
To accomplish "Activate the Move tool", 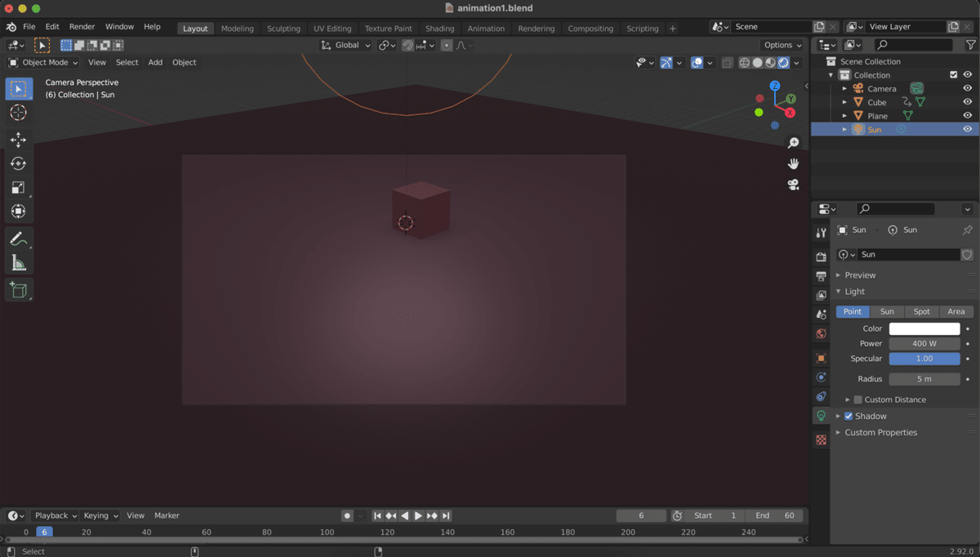I will (x=18, y=140).
